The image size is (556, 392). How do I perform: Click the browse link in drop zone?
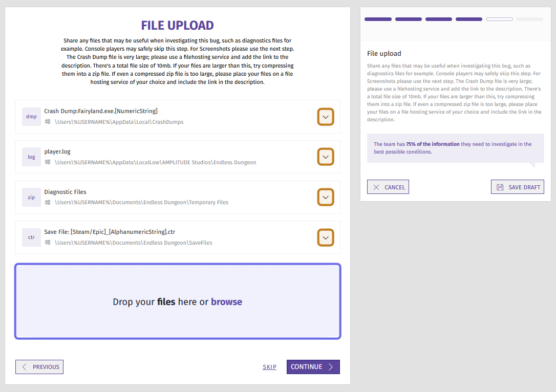(227, 301)
